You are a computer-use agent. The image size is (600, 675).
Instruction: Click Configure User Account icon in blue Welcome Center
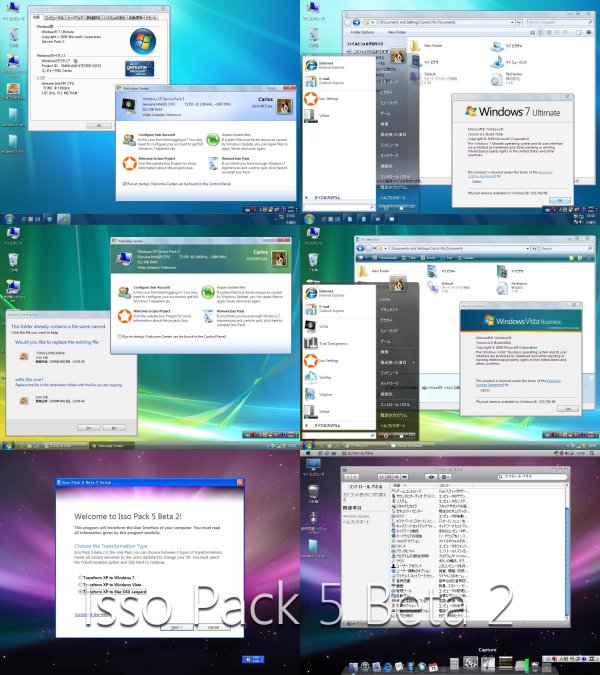pyautogui.click(x=129, y=139)
